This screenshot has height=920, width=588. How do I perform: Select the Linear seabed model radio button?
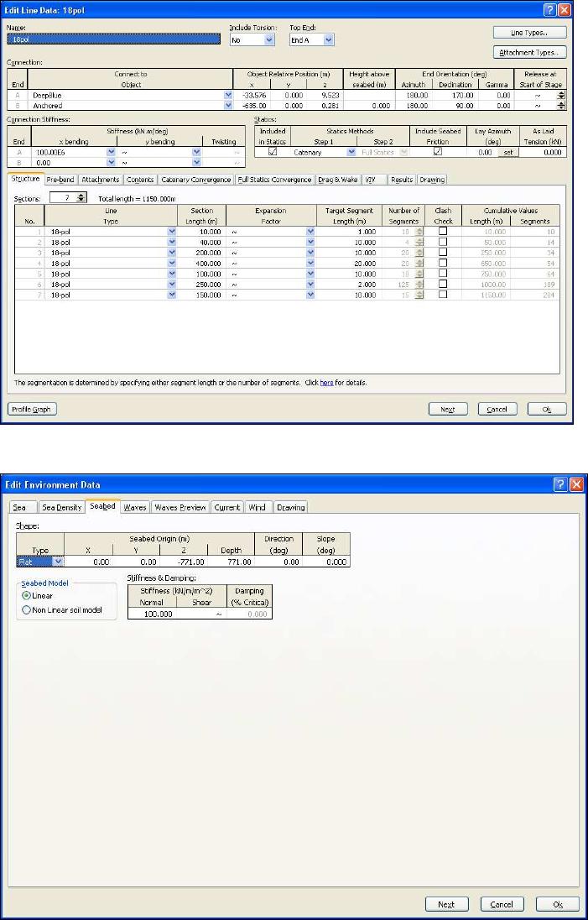coord(25,595)
